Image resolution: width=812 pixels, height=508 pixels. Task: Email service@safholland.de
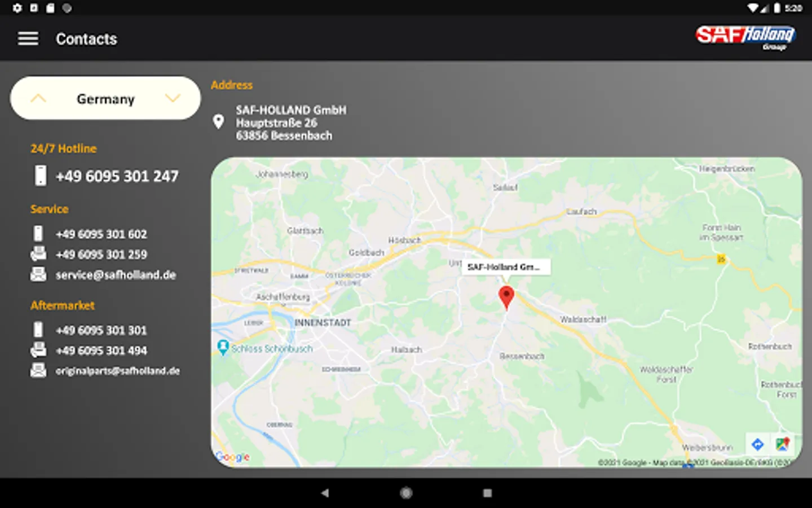point(116,275)
